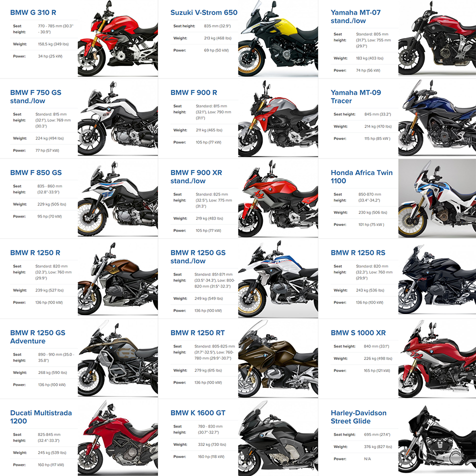Open the BMW R 1250 R heading
The width and height of the screenshot is (476, 476).
[x=35, y=253]
